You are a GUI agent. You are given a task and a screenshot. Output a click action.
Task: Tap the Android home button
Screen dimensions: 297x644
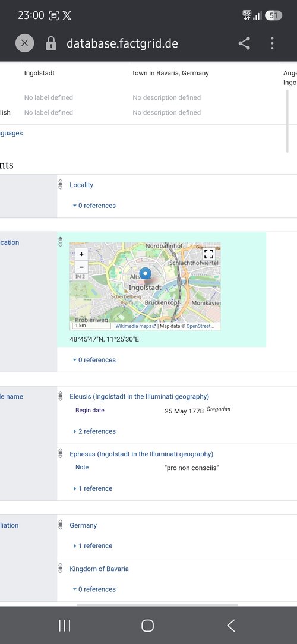(x=147, y=626)
